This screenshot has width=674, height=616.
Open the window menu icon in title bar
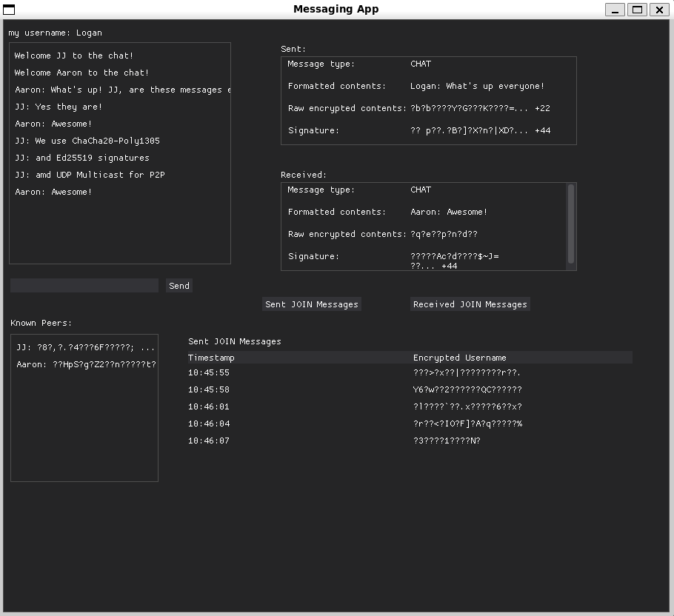9,10
